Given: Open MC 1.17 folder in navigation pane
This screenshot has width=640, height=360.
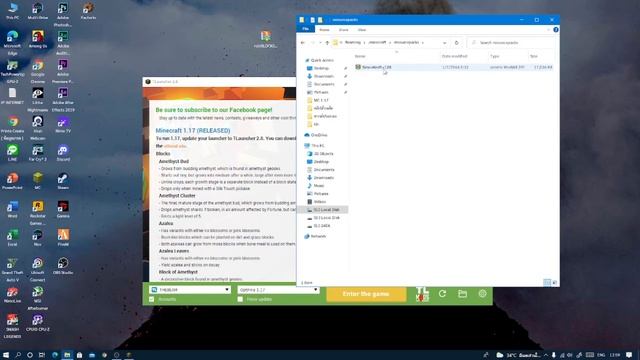Looking at the screenshot, I should pyautogui.click(x=321, y=100).
